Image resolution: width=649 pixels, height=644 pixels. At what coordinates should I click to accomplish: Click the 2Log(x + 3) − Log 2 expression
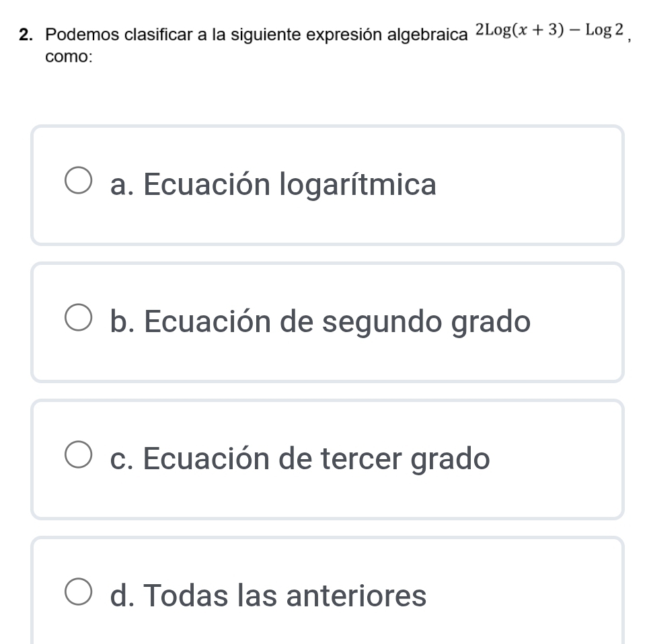coord(550,30)
